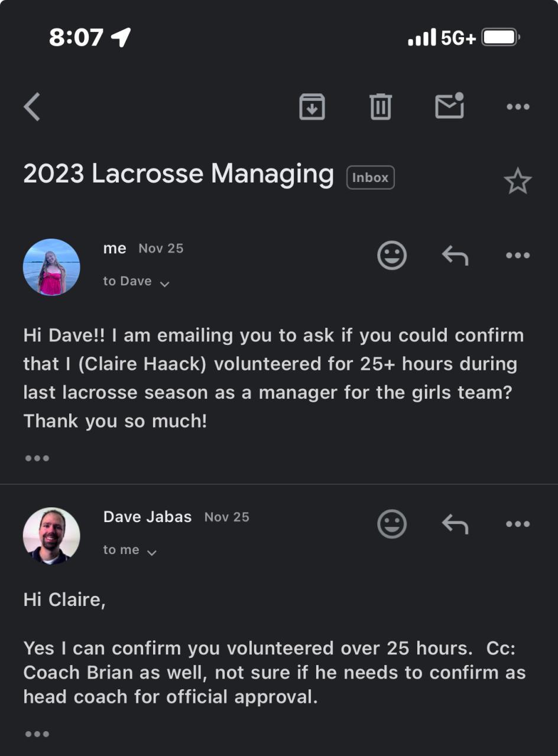The height and width of the screenshot is (756, 558).
Task: Open more options for Dave Jabas's message
Action: (518, 524)
